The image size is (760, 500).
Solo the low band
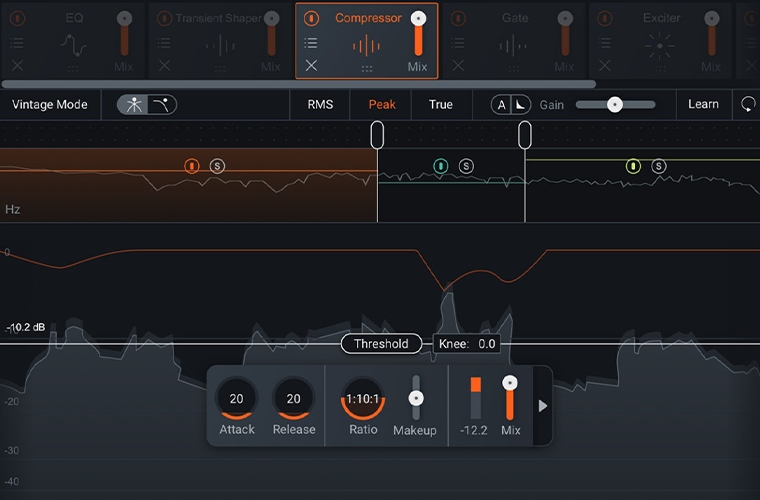click(217, 166)
